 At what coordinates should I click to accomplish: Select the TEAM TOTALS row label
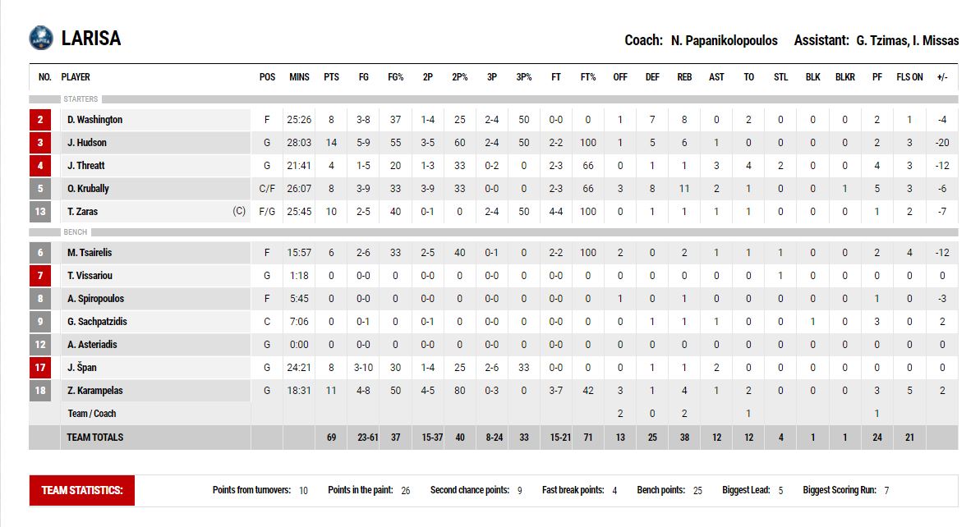click(95, 438)
